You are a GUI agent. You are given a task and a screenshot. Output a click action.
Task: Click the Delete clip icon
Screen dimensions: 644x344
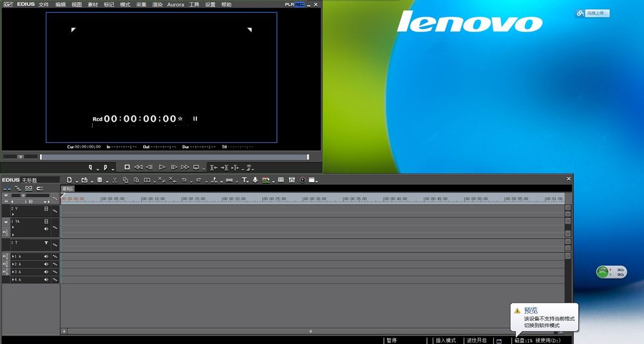tap(162, 180)
